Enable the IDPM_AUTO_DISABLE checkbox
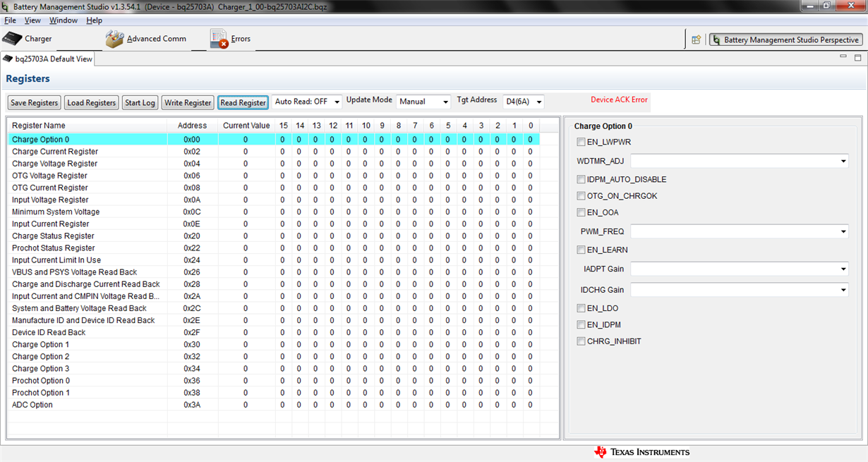 (581, 179)
